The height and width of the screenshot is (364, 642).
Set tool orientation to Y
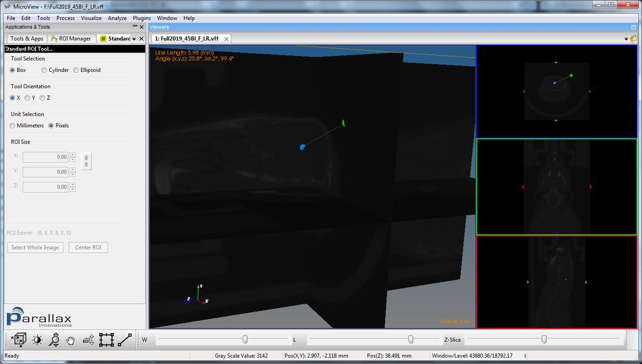[x=27, y=98]
